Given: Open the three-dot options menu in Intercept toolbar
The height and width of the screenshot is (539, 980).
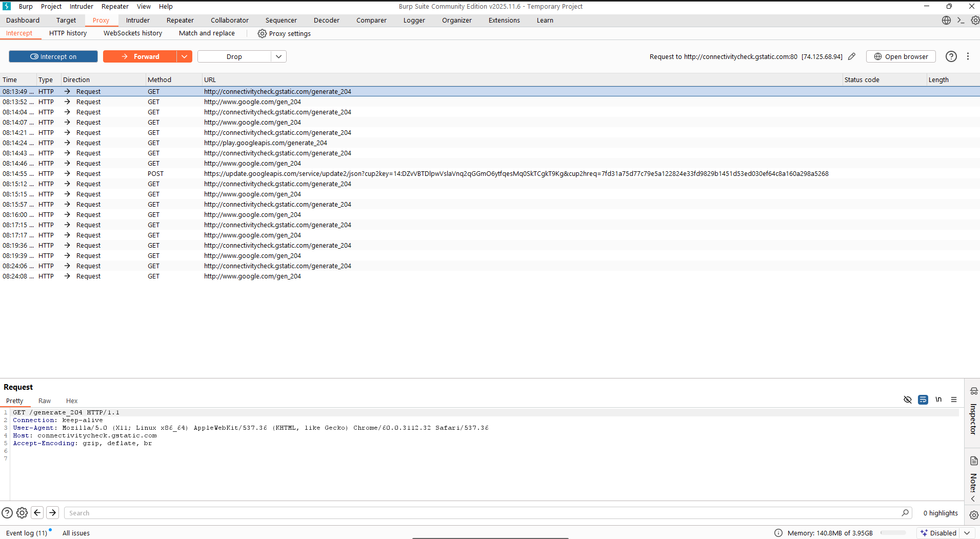Looking at the screenshot, I should 968,56.
